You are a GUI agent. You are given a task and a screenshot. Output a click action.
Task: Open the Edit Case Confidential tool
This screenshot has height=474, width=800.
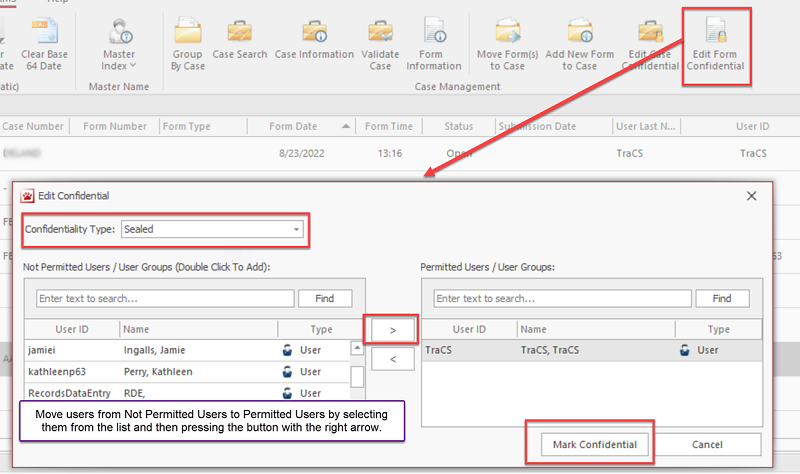point(650,45)
